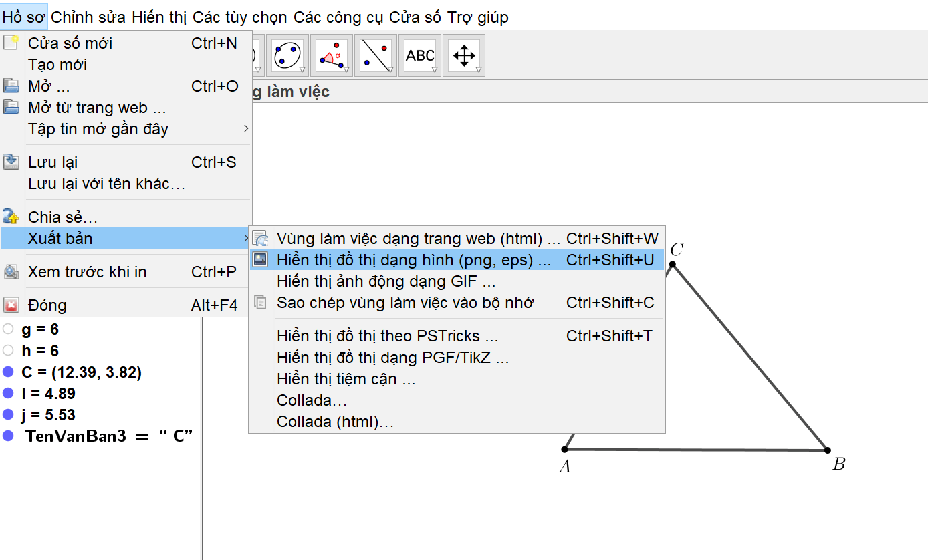The width and height of the screenshot is (928, 560).
Task: Choose Hiển thị đồ thị dạng PGF/TikZ ...
Action: click(457, 358)
